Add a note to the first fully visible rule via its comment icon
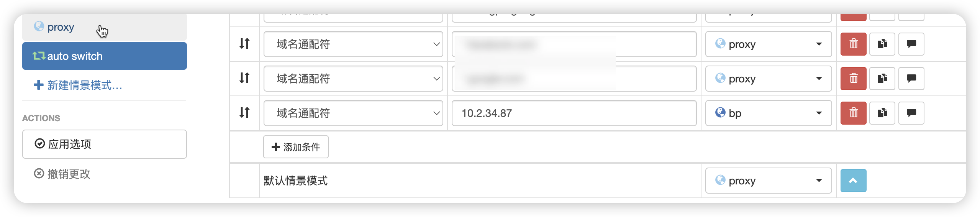Image resolution: width=980 pixels, height=217 pixels. [911, 44]
